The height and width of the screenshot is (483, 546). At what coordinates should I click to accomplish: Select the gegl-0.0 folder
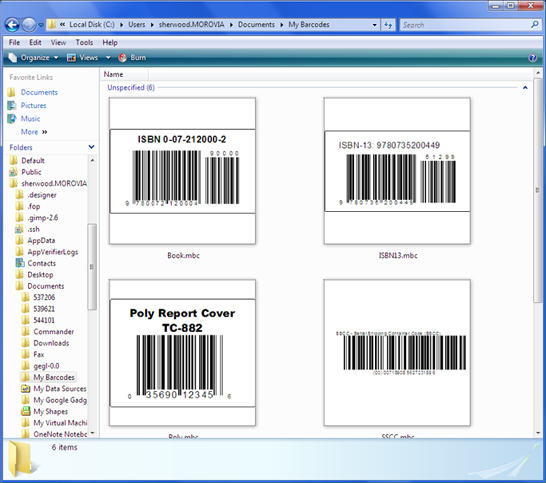pos(46,366)
